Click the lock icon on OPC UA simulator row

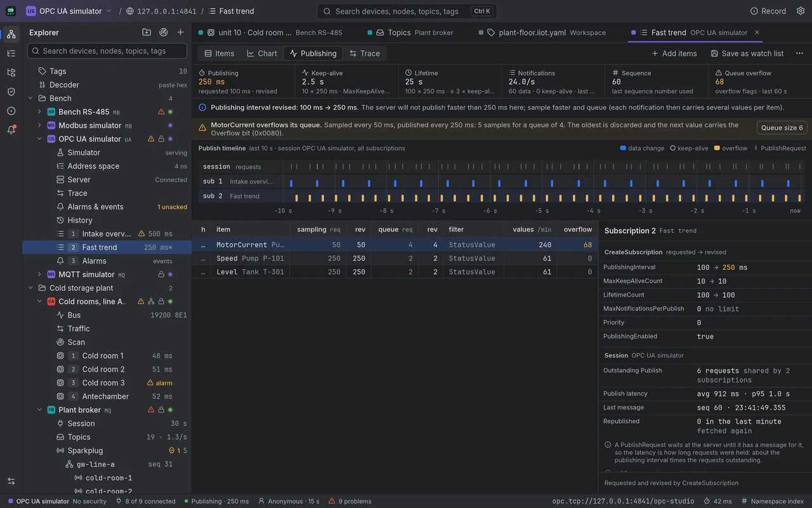[x=161, y=139]
